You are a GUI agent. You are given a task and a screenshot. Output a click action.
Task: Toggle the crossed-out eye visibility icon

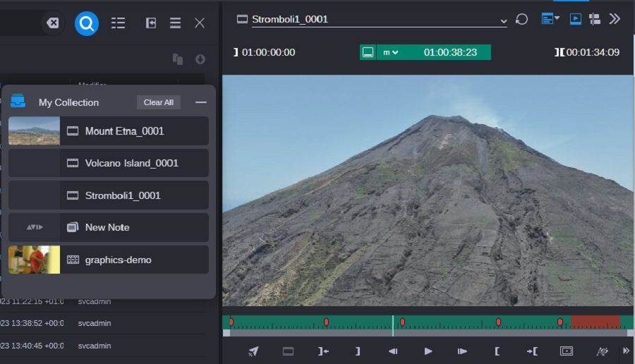[x=602, y=351]
